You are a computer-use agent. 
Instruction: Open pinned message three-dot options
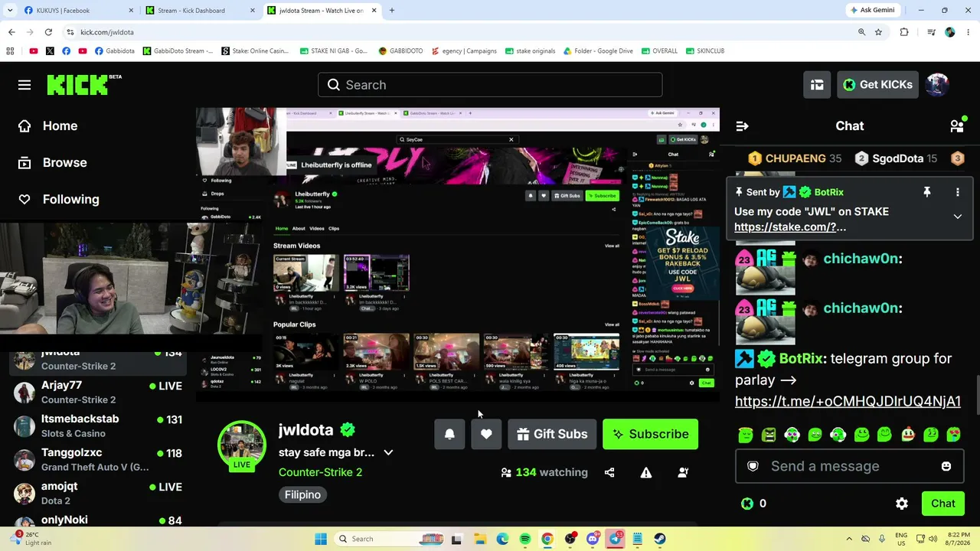[957, 192]
